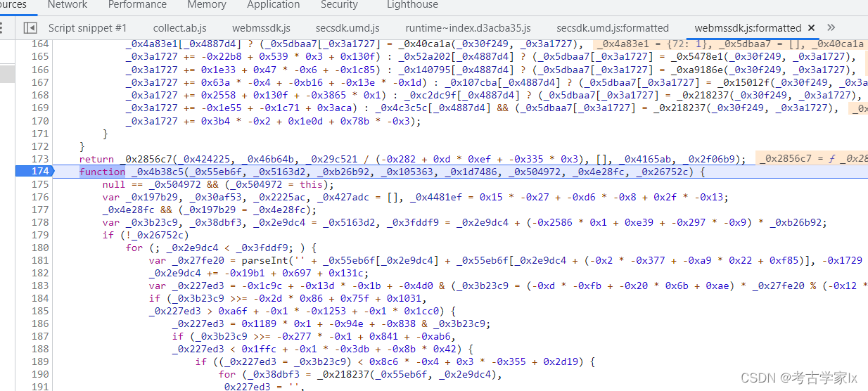Click the inline _0x2856c7 = ƒ value hint
This screenshot has width=868, height=391.
[811, 159]
